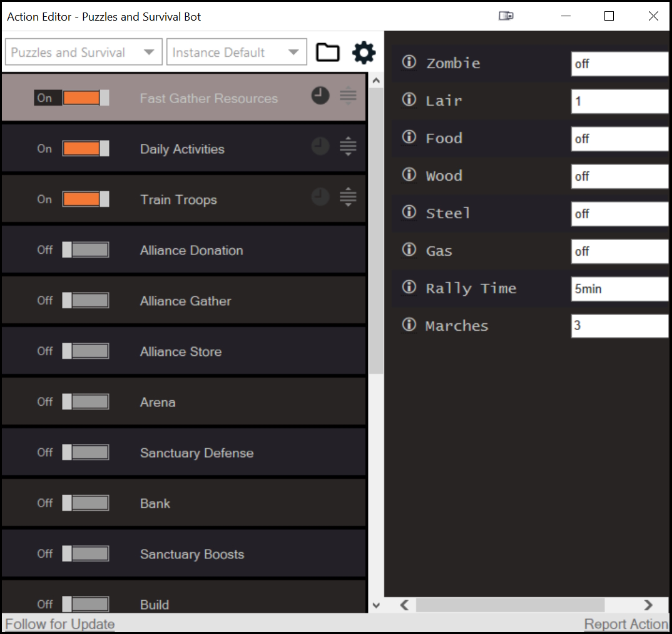Enable the Bank toggle
This screenshot has width=672, height=634.
[86, 503]
